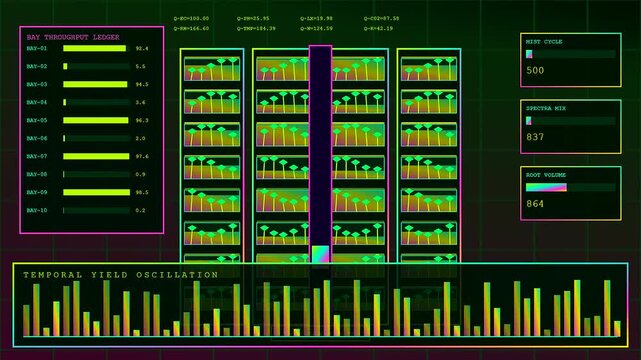
Task: Open the top plant tray of right tower
Action: [x=429, y=69]
